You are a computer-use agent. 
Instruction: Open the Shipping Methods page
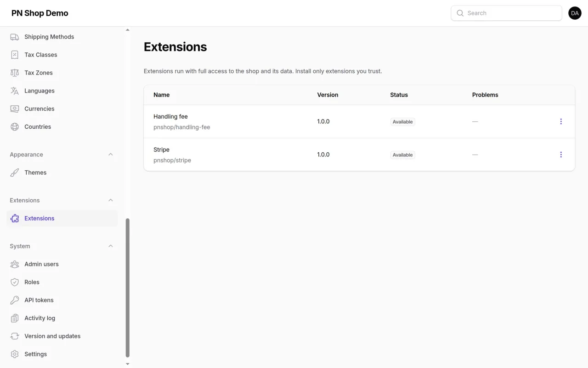[x=62, y=37]
